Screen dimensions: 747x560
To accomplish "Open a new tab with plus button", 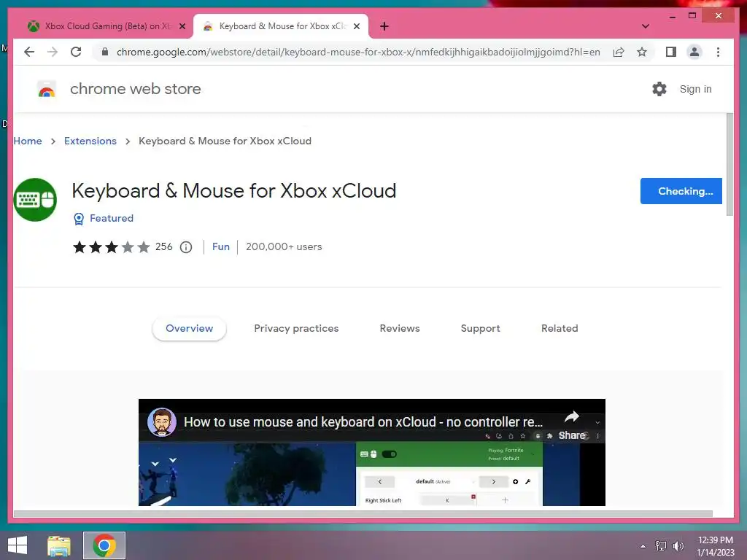I will [384, 26].
